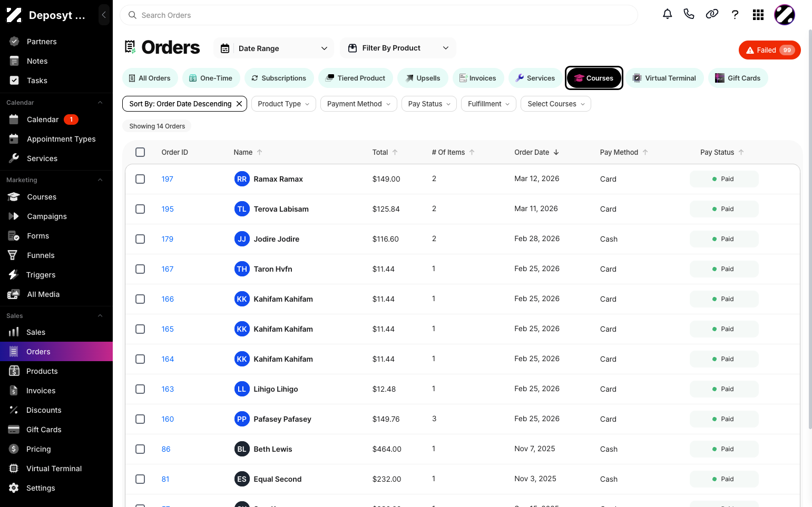
Task: Open Select Courses dropdown
Action: click(x=556, y=104)
